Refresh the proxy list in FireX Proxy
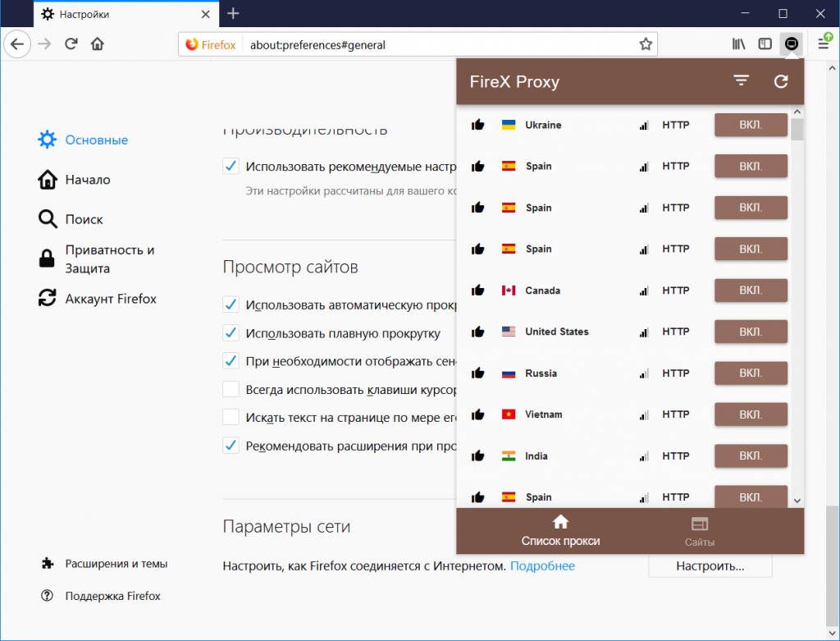This screenshot has width=840, height=641. 781,81
